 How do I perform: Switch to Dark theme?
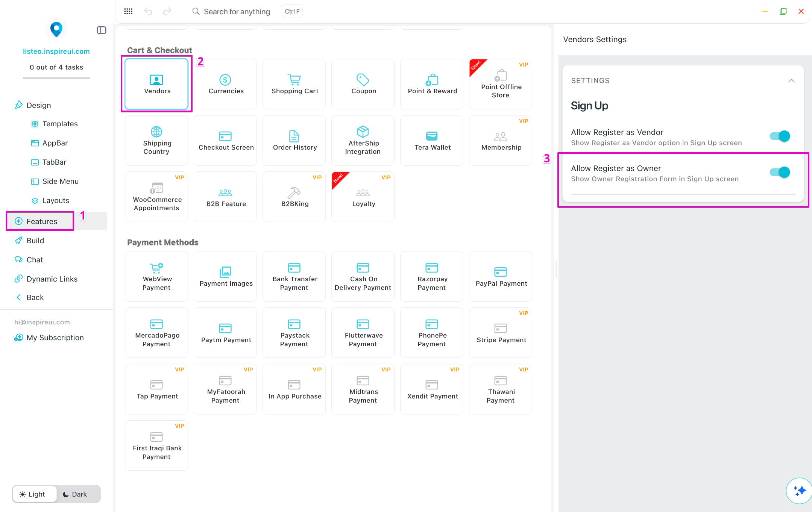point(75,494)
